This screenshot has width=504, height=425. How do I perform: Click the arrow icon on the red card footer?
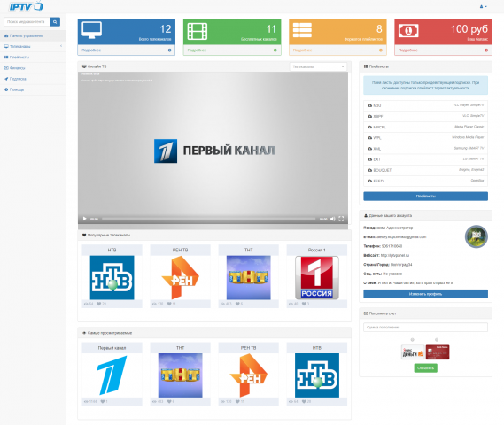486,50
